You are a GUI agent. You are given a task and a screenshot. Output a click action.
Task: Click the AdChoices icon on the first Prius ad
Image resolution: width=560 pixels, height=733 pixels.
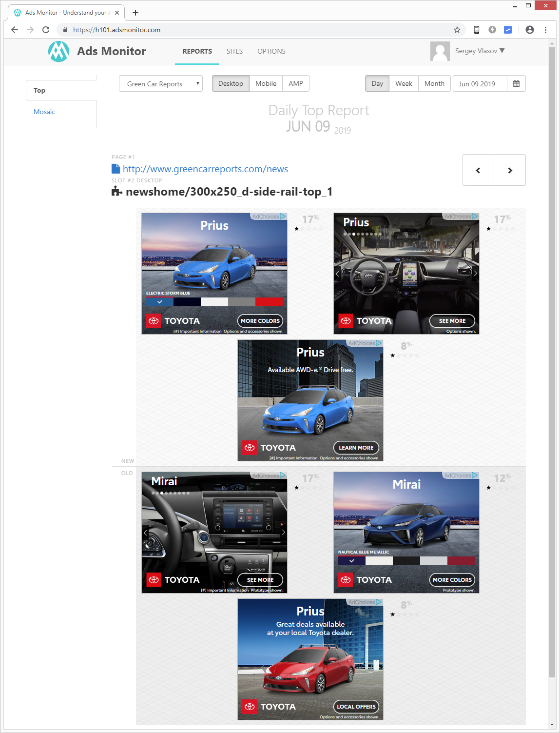coord(283,217)
